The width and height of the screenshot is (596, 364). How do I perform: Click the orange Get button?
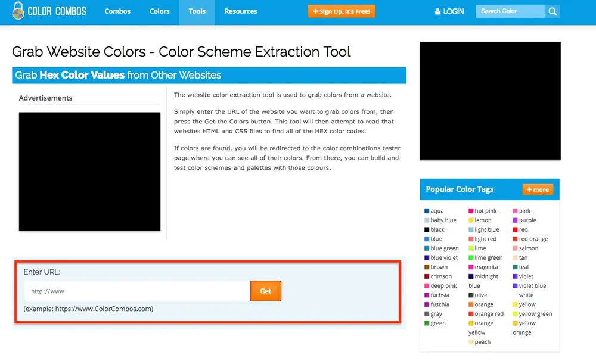[x=266, y=291]
